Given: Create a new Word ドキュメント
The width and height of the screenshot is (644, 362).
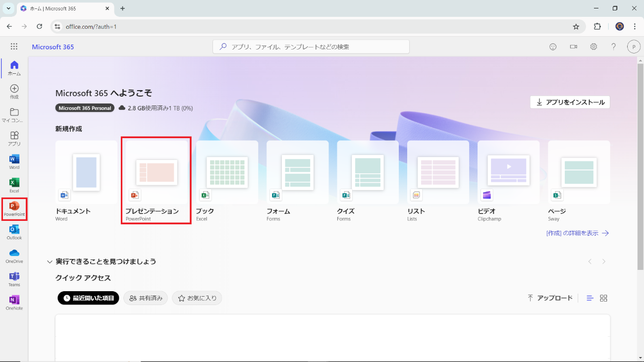Looking at the screenshot, I should coord(86,181).
